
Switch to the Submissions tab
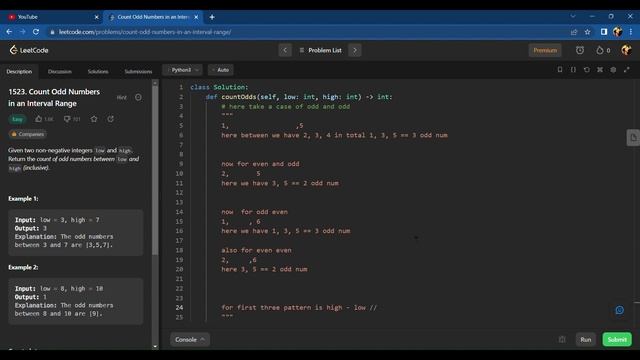[138, 71]
